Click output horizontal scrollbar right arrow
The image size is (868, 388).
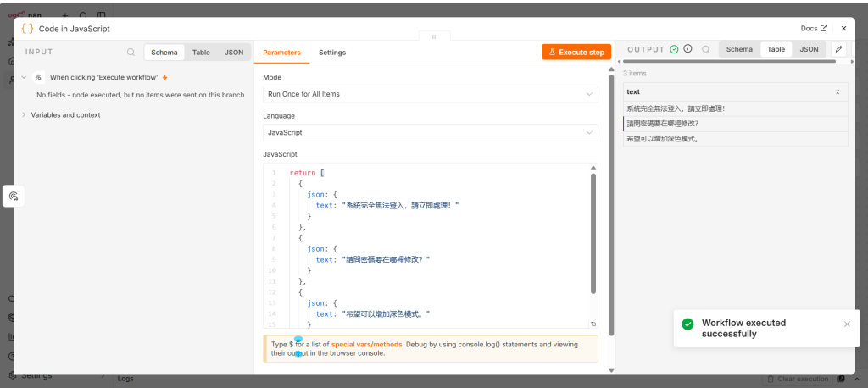(854, 62)
